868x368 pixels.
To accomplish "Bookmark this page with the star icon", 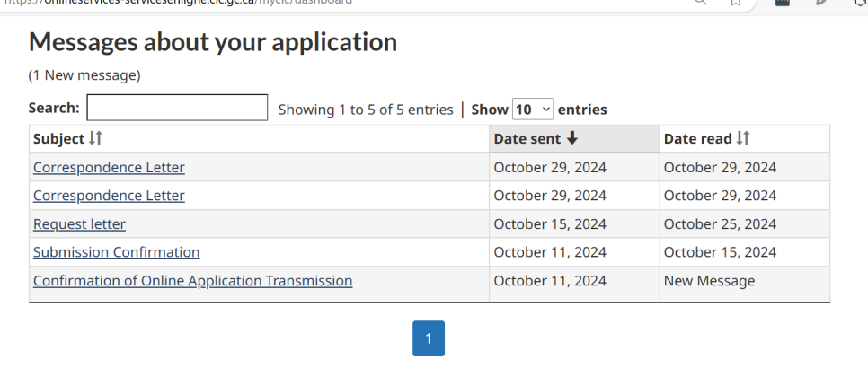I will pyautogui.click(x=735, y=2).
